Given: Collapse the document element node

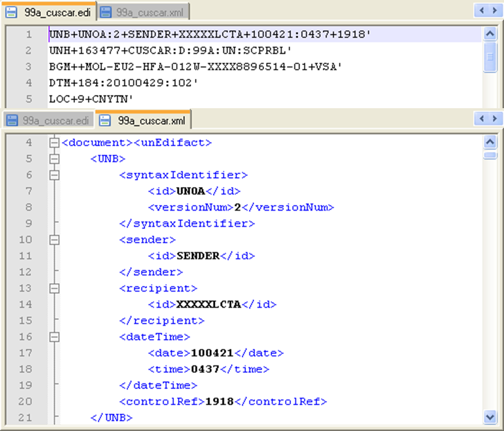Looking at the screenshot, I should (x=54, y=142).
